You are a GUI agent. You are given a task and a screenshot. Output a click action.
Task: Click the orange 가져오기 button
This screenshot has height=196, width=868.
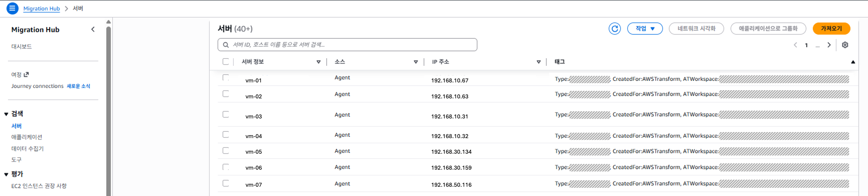click(831, 29)
